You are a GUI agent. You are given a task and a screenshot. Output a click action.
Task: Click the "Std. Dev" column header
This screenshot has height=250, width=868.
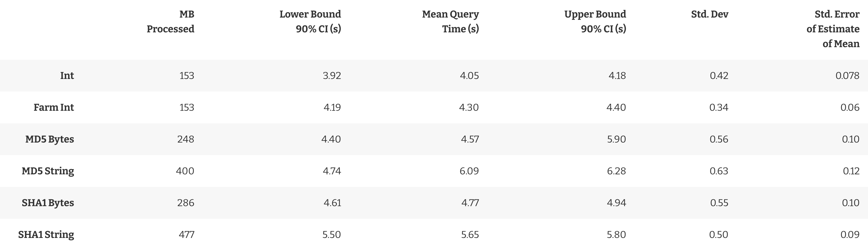point(710,14)
